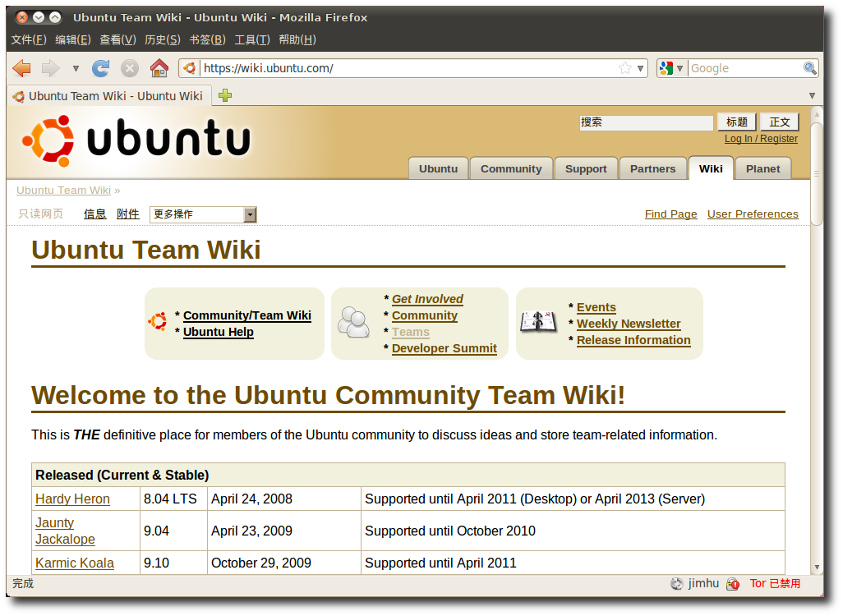This screenshot has width=843, height=616.
Task: Open the Community/Team Wiki link
Action: pos(246,315)
